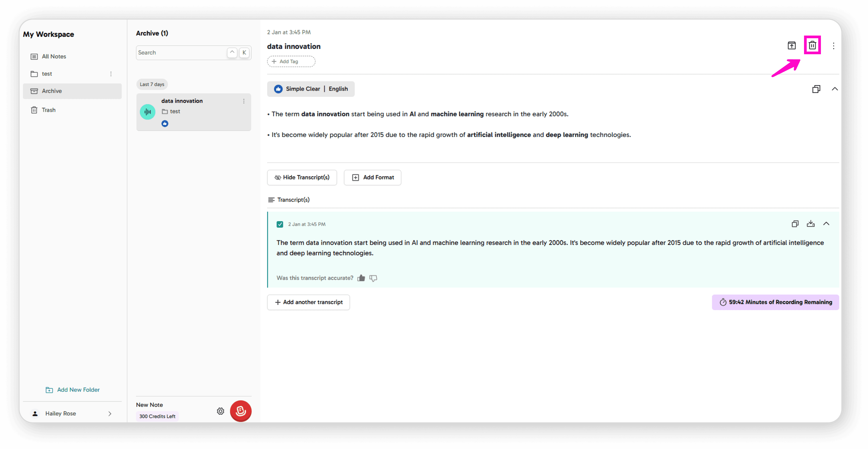Click the thumbs down transcript feedback
The width and height of the screenshot is (868, 449).
(373, 278)
